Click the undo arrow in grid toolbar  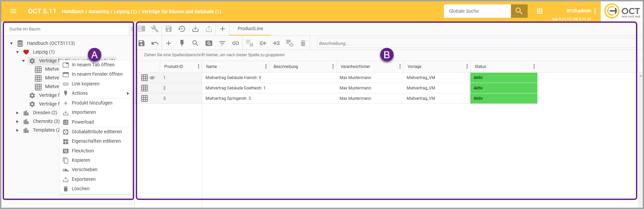tap(155, 43)
